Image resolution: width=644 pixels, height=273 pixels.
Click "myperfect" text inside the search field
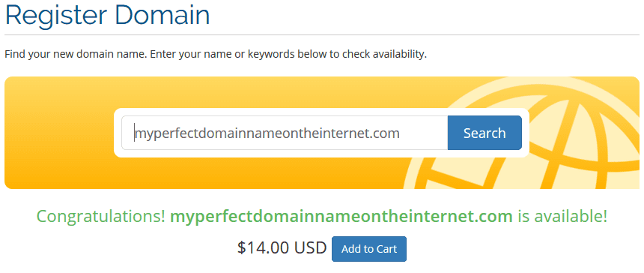pos(166,134)
